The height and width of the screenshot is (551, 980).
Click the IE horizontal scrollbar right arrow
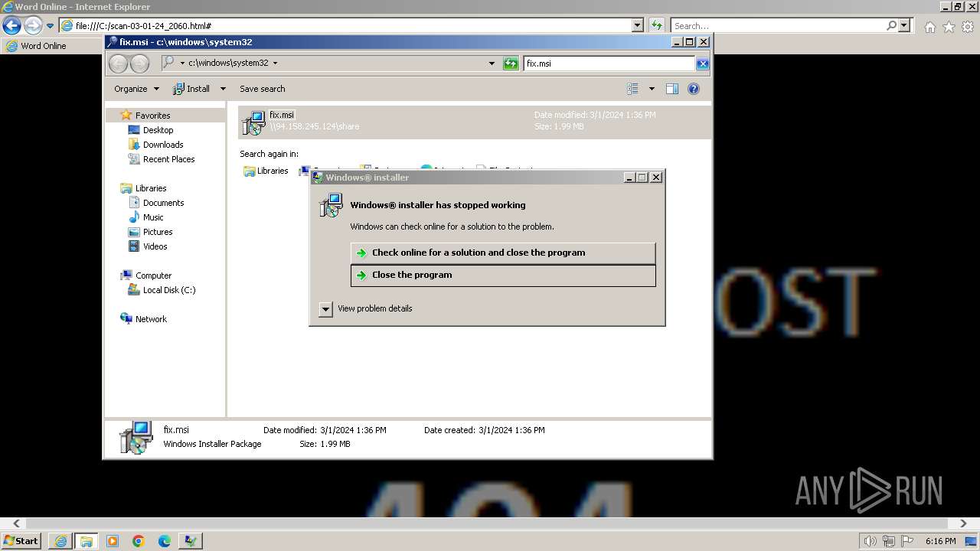pyautogui.click(x=963, y=523)
